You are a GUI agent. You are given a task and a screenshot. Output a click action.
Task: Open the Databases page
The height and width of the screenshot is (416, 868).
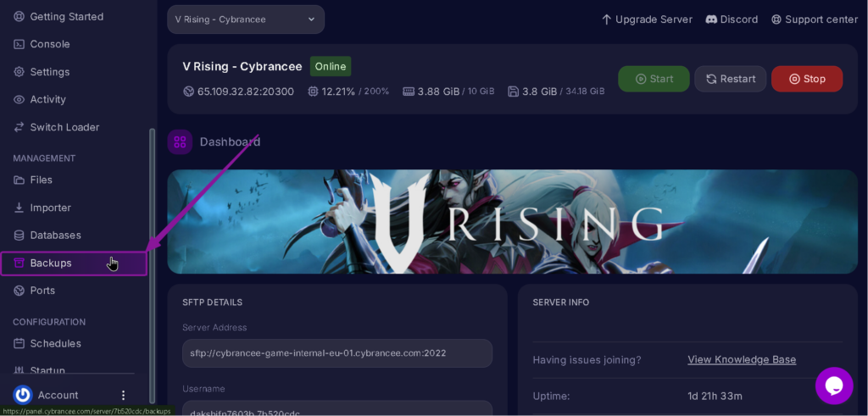coord(55,235)
